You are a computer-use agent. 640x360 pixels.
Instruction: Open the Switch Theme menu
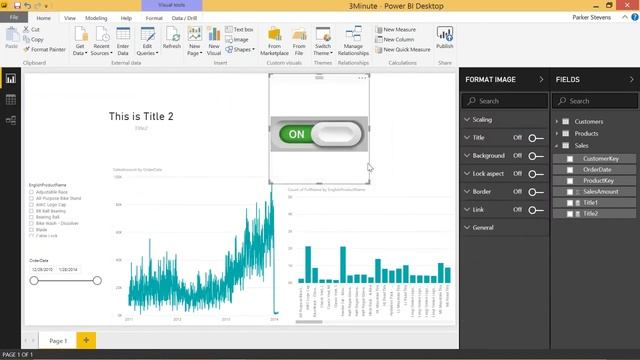pos(323,41)
